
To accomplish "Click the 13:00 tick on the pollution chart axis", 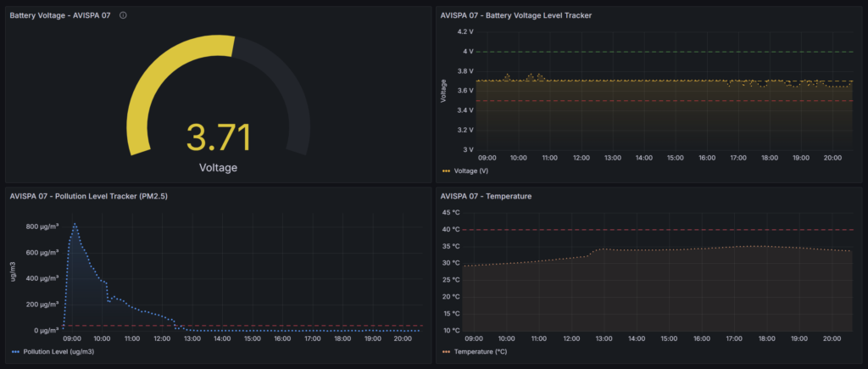I will point(192,339).
